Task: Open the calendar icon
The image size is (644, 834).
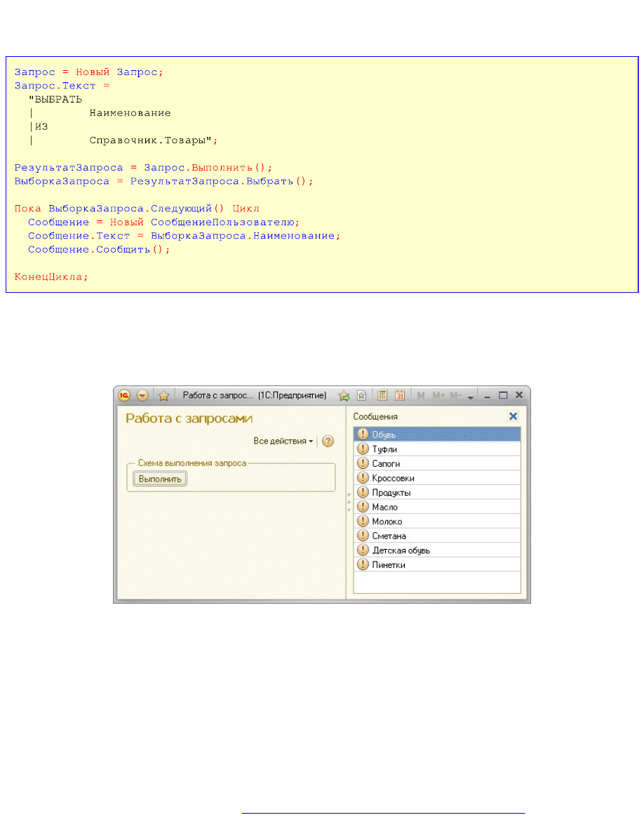Action: 400,395
